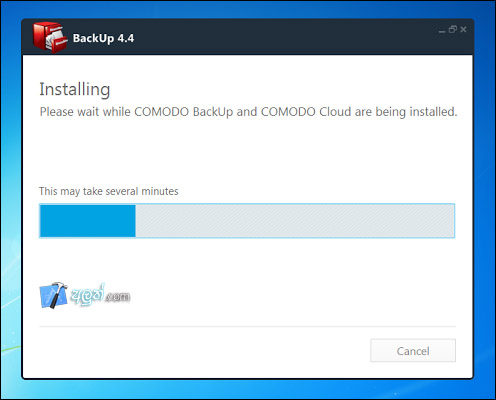Click the restore window icon
The width and height of the screenshot is (496, 400).
point(453,30)
